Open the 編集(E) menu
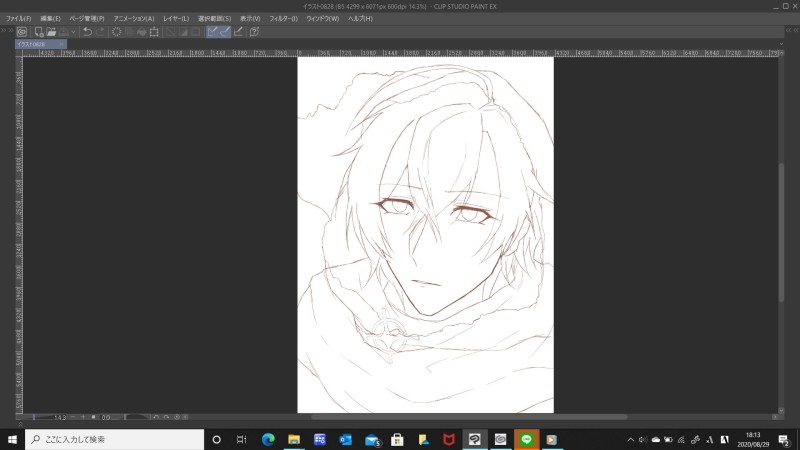 51,18
